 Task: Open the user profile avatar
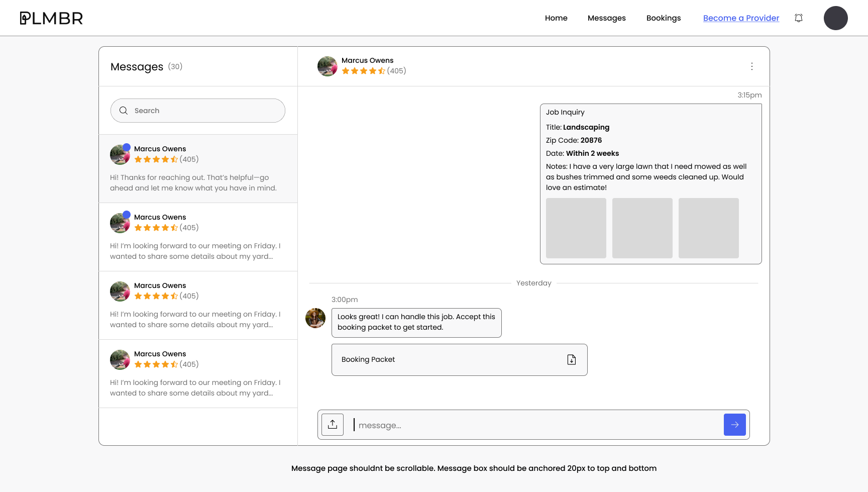835,18
